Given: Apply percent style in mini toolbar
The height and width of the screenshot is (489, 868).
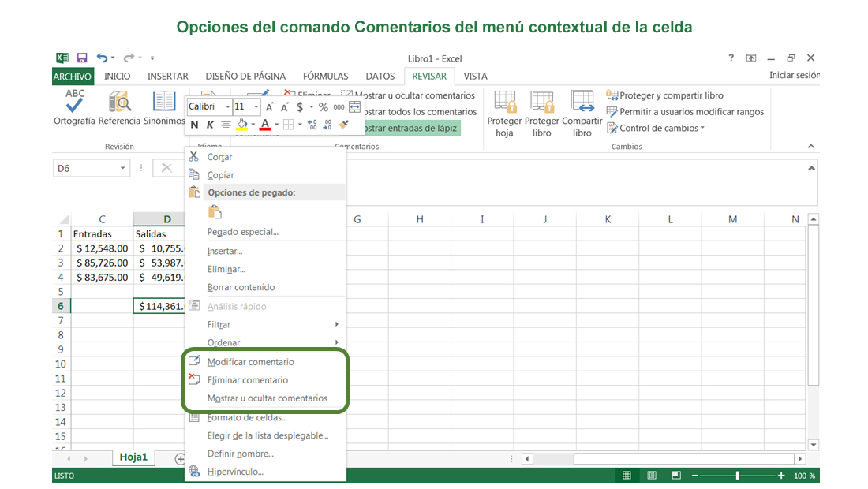Looking at the screenshot, I should pos(324,106).
